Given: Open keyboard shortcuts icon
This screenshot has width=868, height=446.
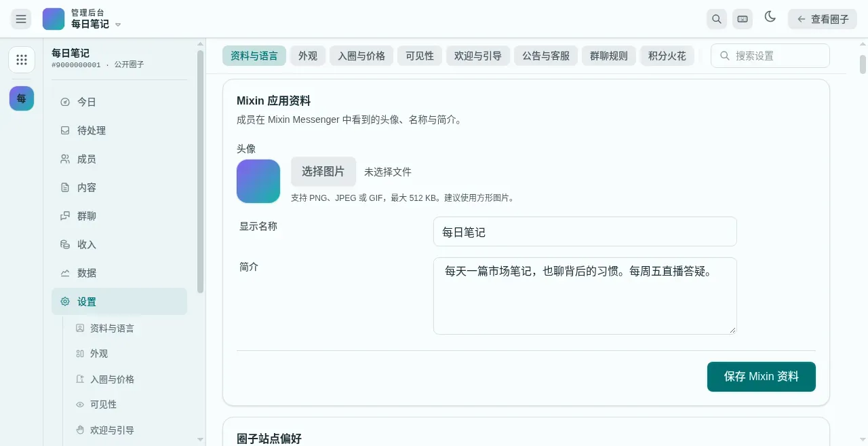Looking at the screenshot, I should (x=743, y=19).
